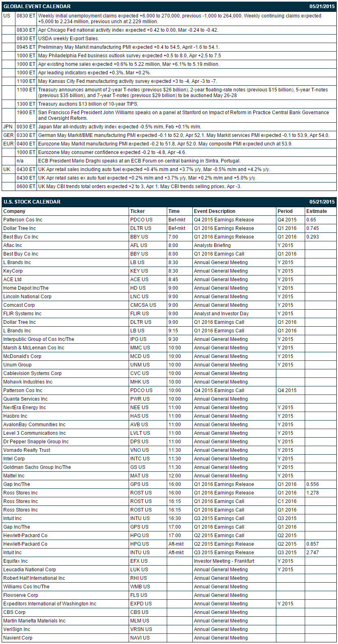
Task: Click the U.S. STOCK CALENDAR header
Action: pyautogui.click(x=32, y=202)
